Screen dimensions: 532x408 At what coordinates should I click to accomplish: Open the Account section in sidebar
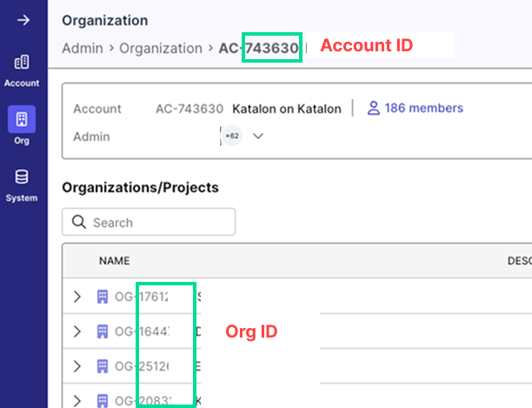tap(22, 70)
